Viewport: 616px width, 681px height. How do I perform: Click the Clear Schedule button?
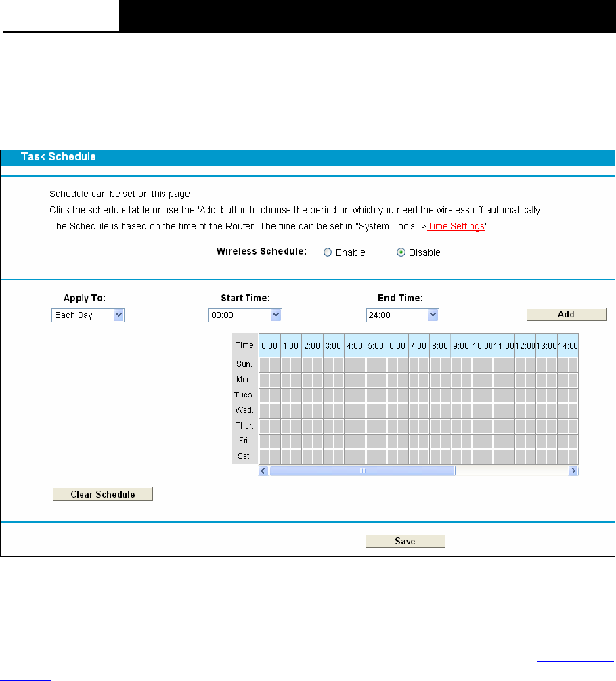[103, 494]
